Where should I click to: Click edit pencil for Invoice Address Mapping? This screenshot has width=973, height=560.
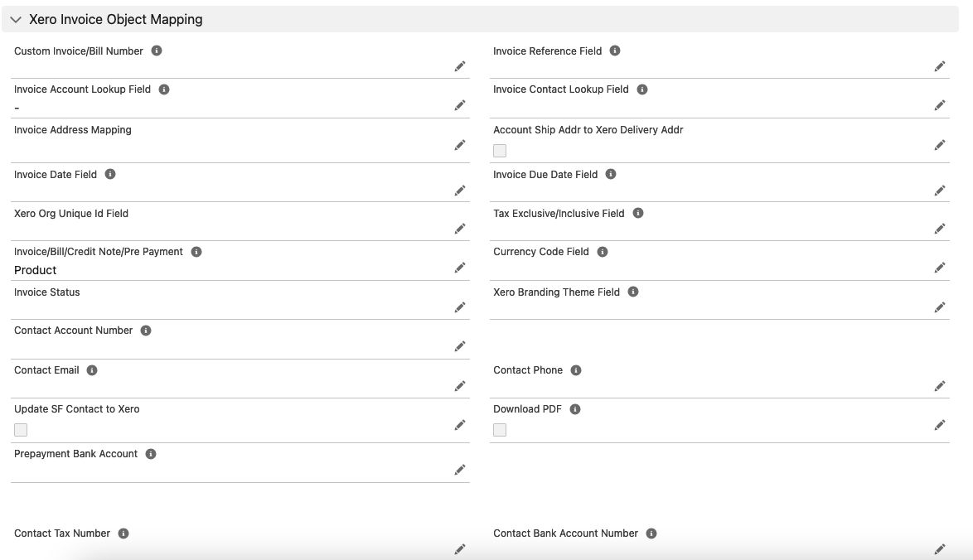pos(459,145)
